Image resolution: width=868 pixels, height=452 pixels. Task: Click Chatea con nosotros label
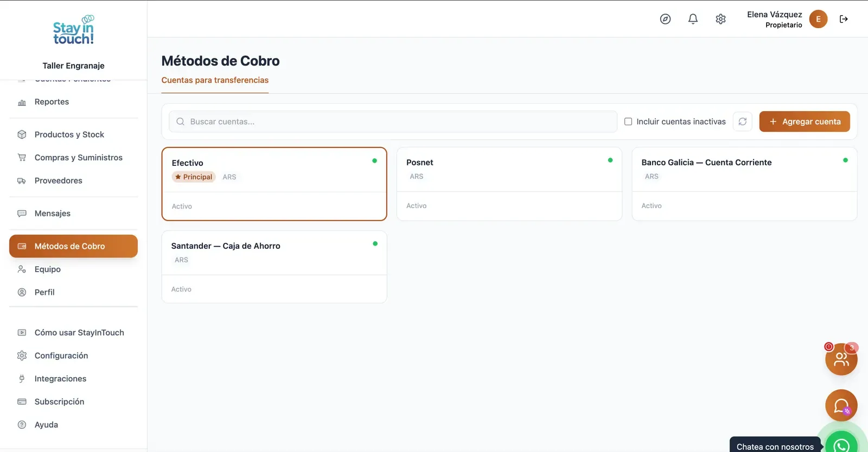click(775, 447)
